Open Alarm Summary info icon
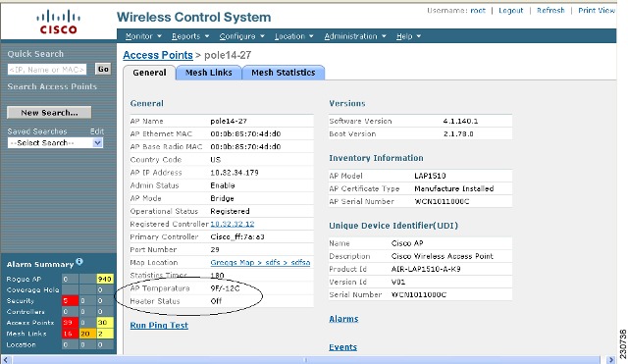Image resolution: width=628 pixels, height=364 pixels. click(79, 262)
